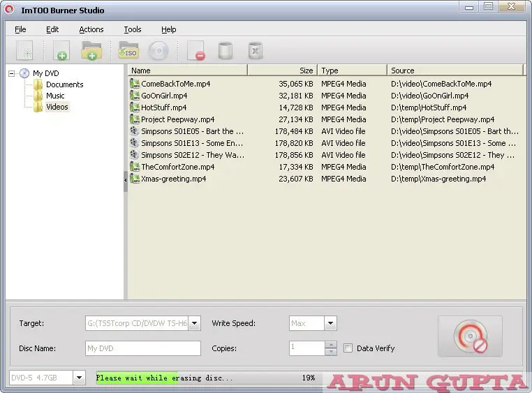Click the Disc Name input field

click(143, 348)
